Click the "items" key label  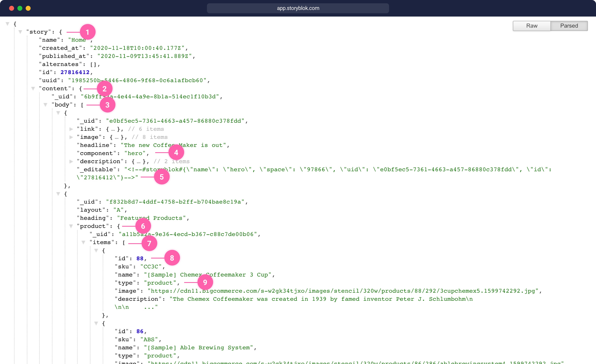tap(102, 242)
